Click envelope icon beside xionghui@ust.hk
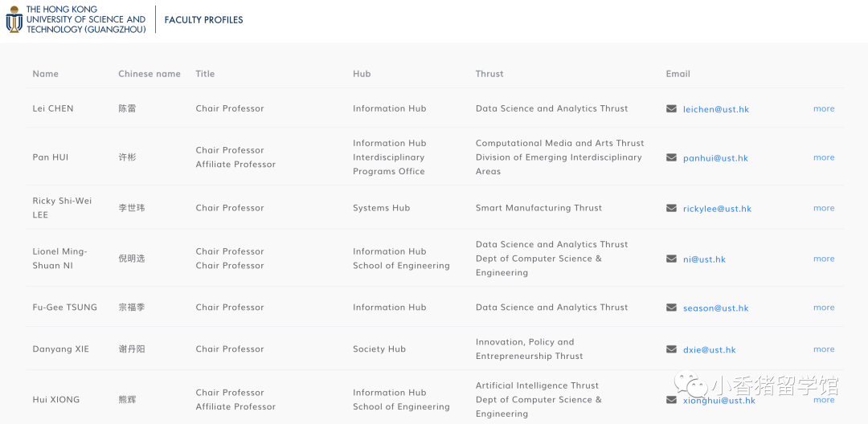The image size is (868, 424). pos(671,400)
